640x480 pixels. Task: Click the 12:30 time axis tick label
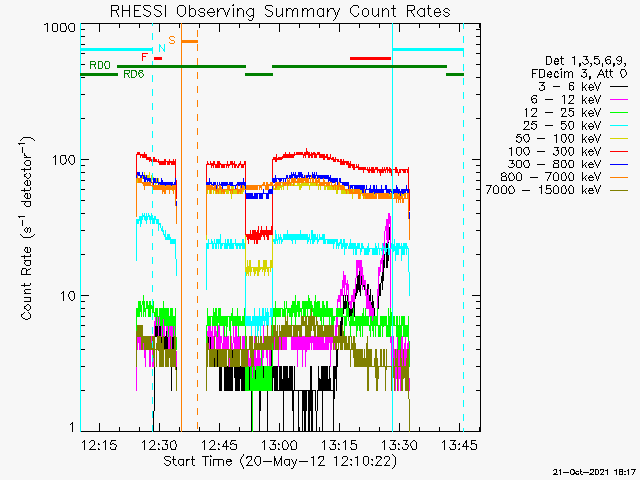pyautogui.click(x=159, y=445)
